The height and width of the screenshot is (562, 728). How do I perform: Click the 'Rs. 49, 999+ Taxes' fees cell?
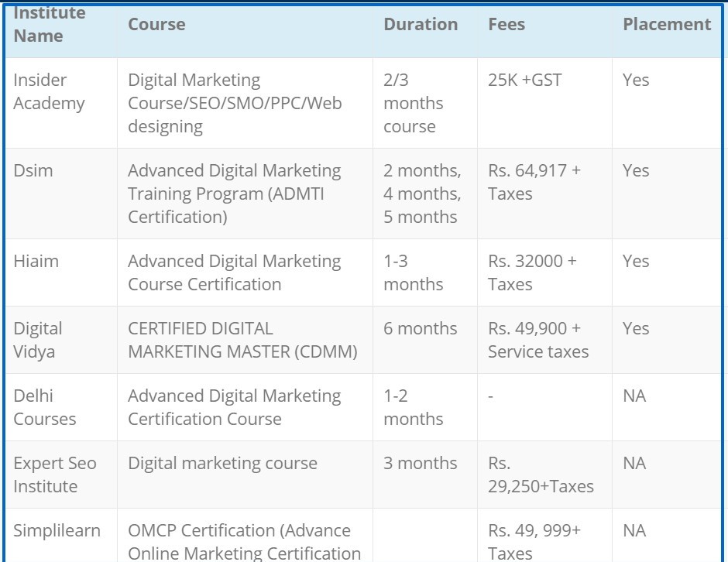(544, 535)
